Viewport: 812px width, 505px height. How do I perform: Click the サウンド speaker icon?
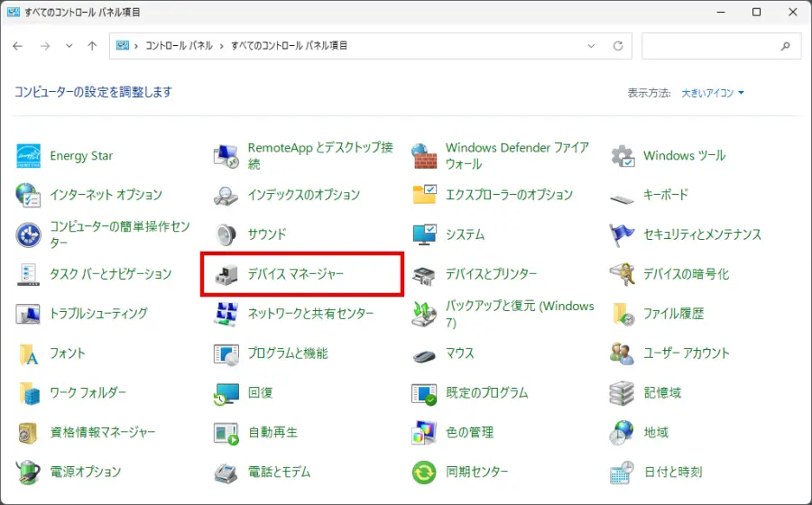226,234
